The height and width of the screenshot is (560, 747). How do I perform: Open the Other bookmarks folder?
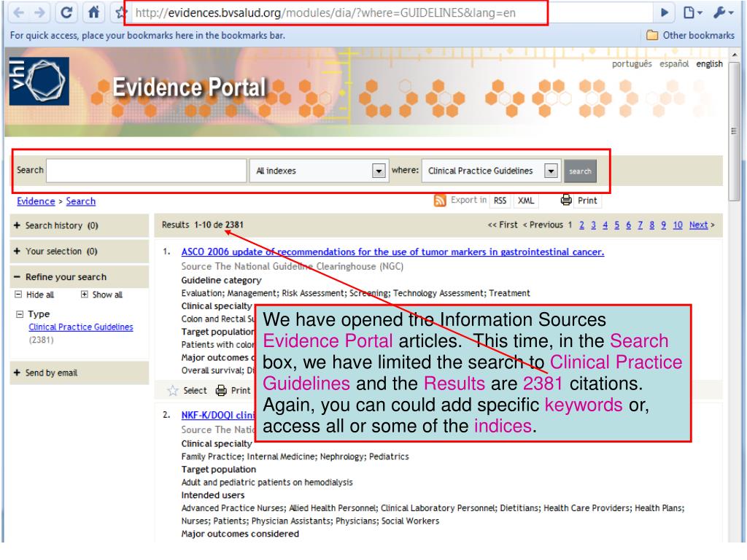(x=690, y=35)
